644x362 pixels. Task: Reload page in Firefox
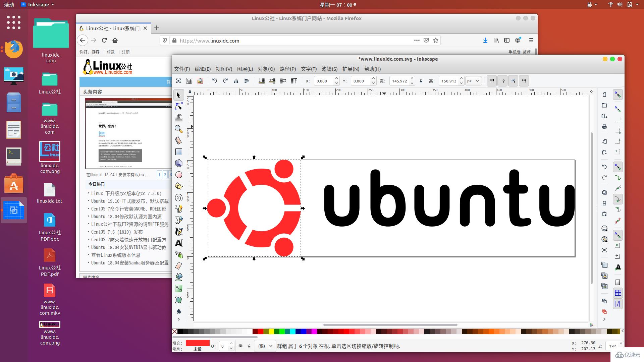[x=104, y=40]
